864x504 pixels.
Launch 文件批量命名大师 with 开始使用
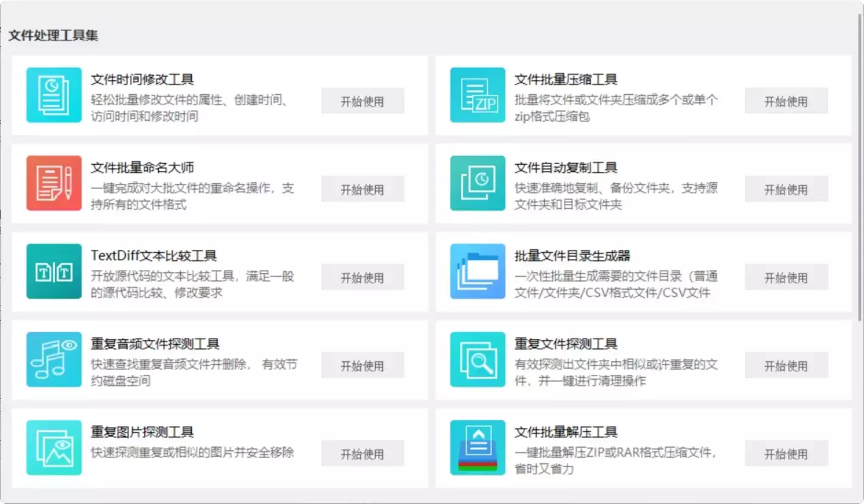(x=362, y=189)
